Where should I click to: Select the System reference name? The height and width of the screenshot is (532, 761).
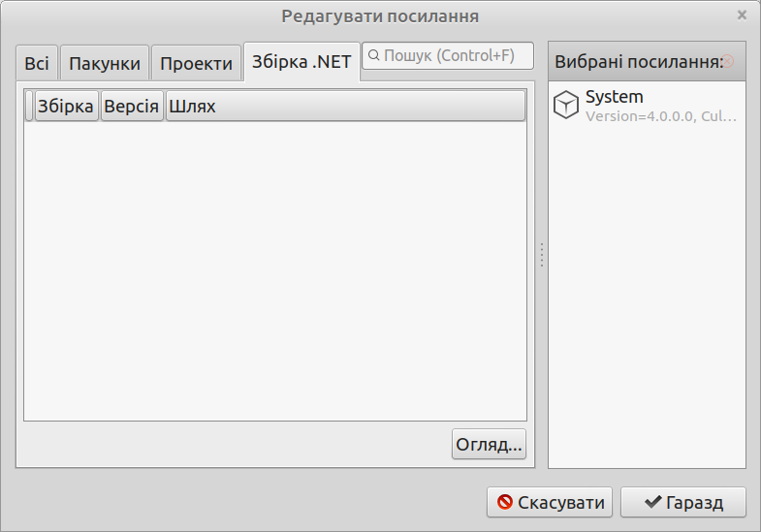tap(614, 97)
